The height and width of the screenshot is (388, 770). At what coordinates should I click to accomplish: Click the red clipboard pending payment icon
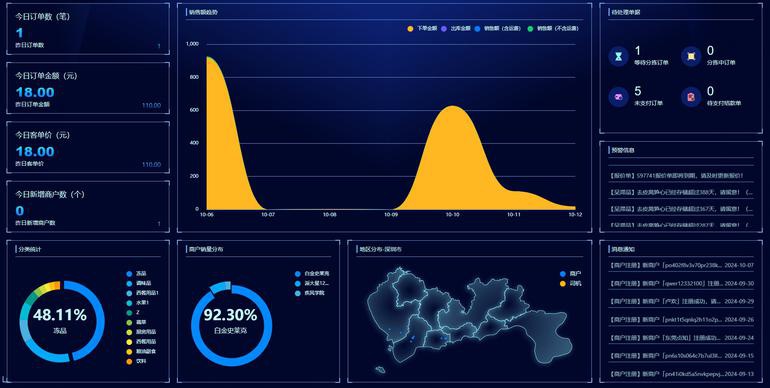pyautogui.click(x=691, y=97)
